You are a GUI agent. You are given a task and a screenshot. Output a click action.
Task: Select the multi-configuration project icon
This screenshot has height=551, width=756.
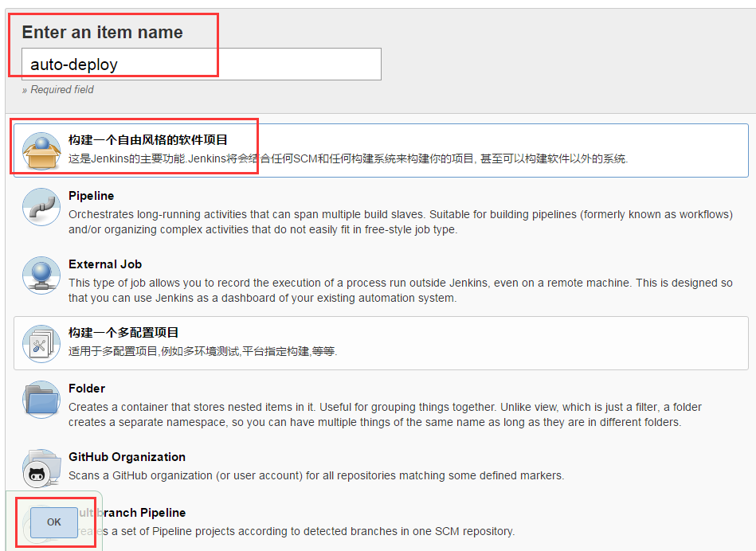pos(41,343)
